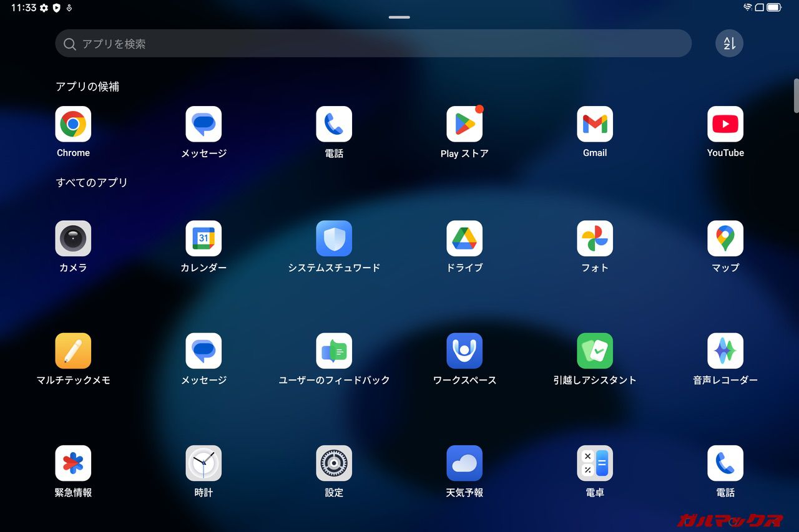Launch the システムスチュワード app
This screenshot has width=799, height=532.
[x=334, y=238]
